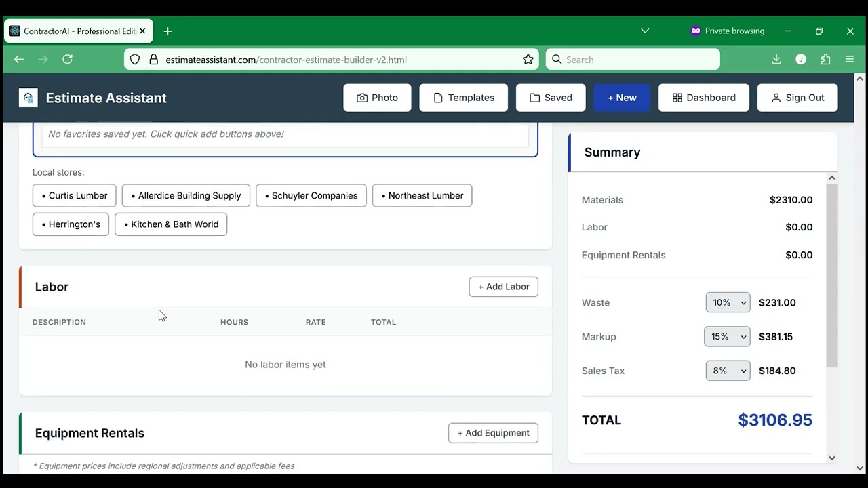Open the Saved estimates button
The image size is (868, 488).
[551, 98]
